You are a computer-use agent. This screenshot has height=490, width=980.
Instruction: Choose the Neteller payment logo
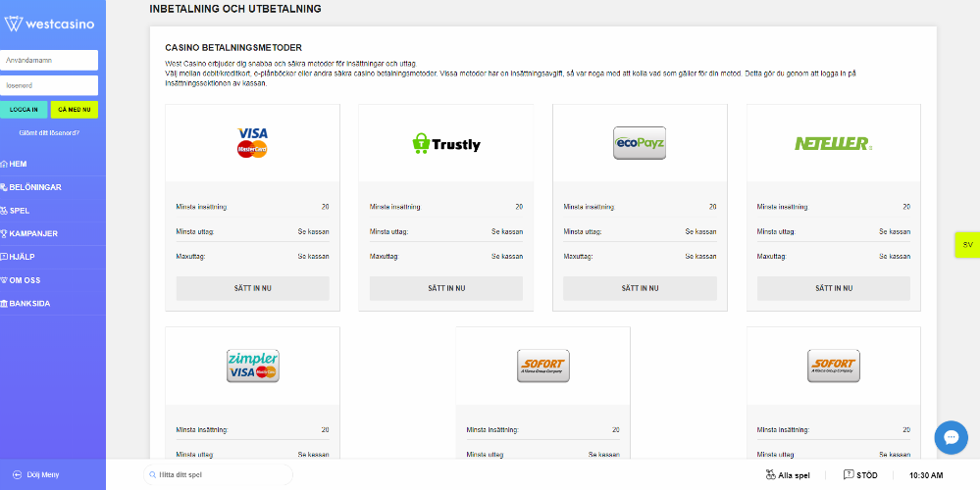(833, 143)
